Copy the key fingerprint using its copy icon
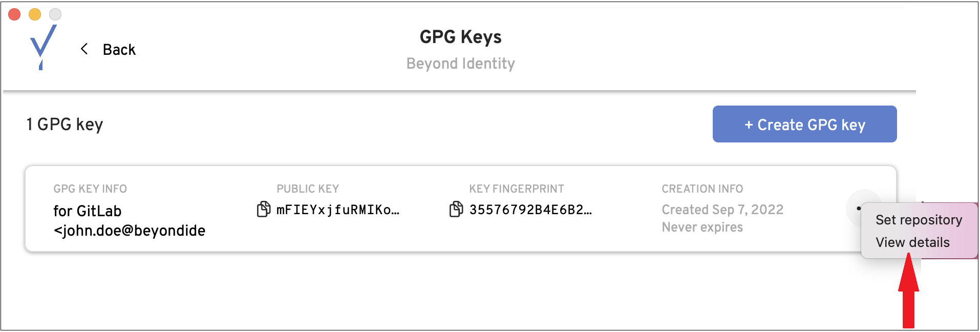 [456, 209]
